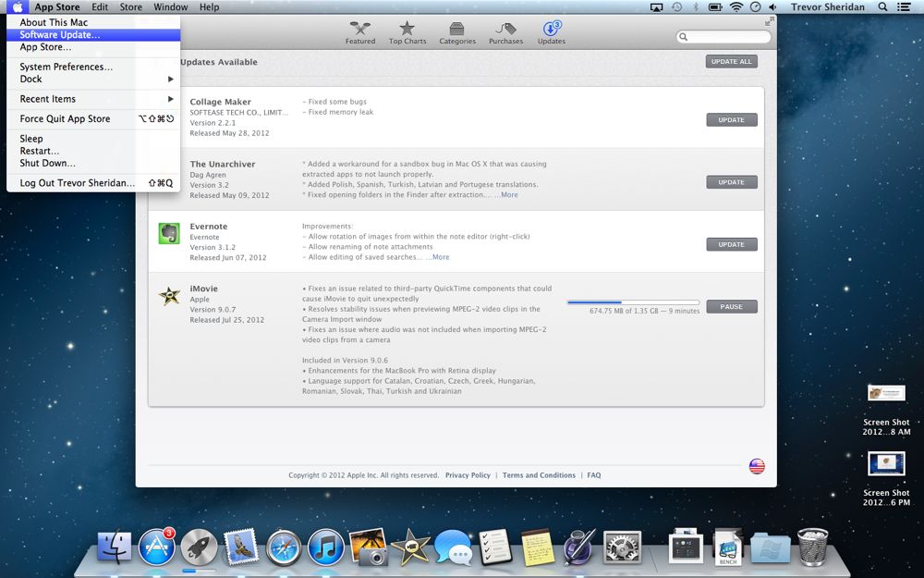Image resolution: width=924 pixels, height=578 pixels.
Task: Launch Safari from the Dock
Action: 283,547
